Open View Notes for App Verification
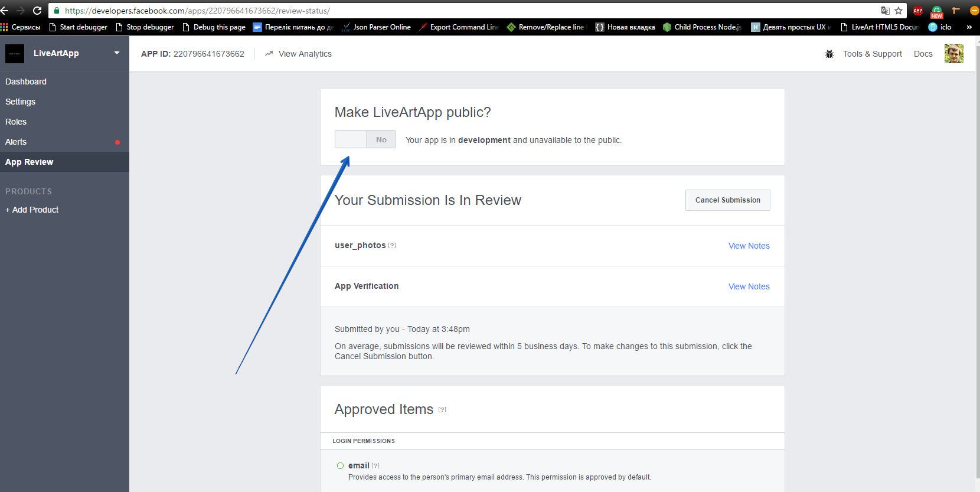 click(x=749, y=286)
